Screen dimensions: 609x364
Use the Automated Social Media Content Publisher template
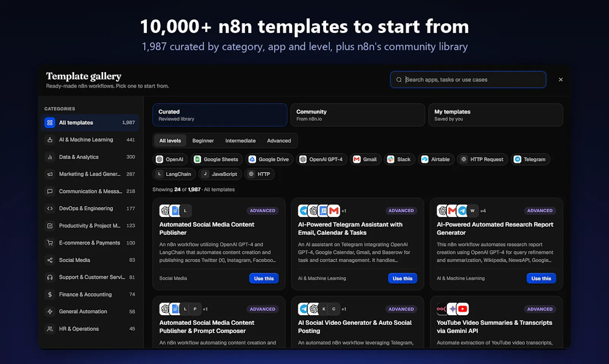click(264, 278)
